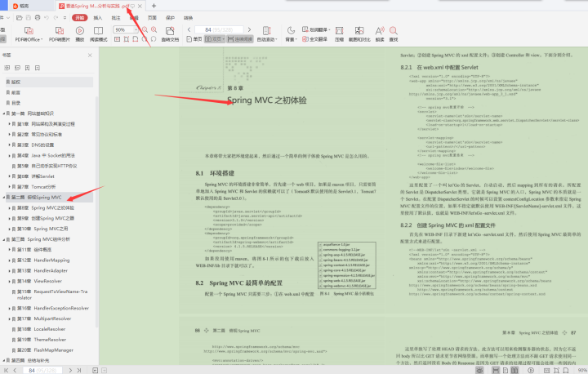Open the 自动滚动 auto scroll tool
Image resolution: width=588 pixels, height=374 pixels.
tap(266, 33)
